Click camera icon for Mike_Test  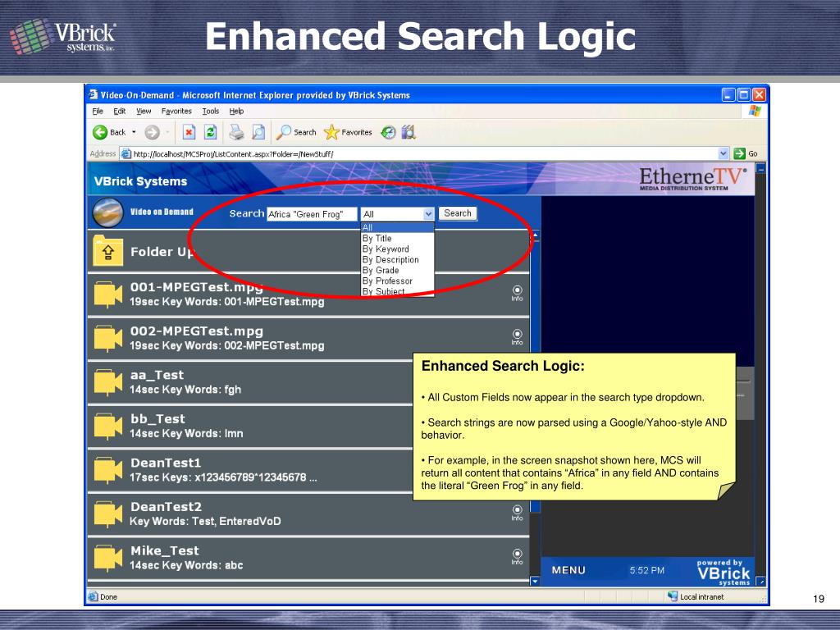pos(108,558)
